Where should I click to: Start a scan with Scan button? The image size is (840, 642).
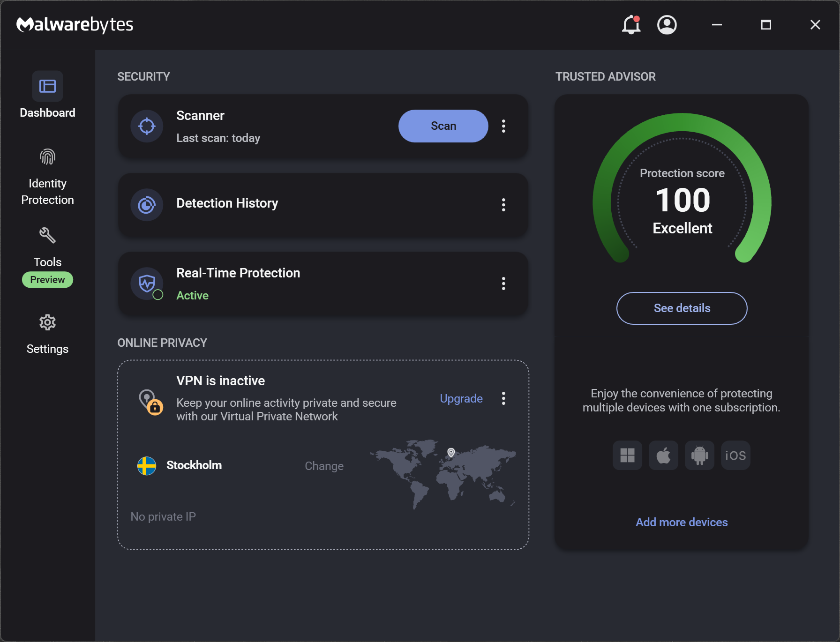[443, 126]
